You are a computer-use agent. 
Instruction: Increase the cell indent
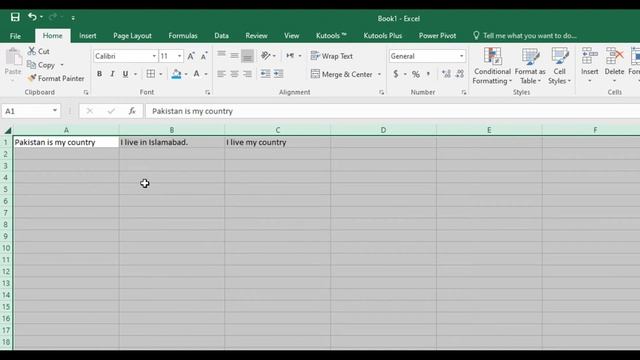pos(278,74)
